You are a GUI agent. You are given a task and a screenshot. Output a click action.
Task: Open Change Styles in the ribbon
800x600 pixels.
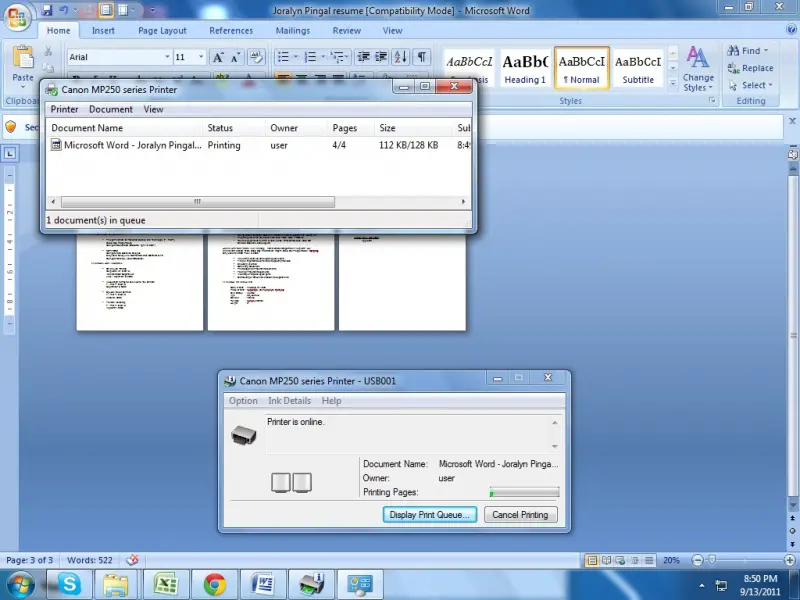click(x=698, y=68)
